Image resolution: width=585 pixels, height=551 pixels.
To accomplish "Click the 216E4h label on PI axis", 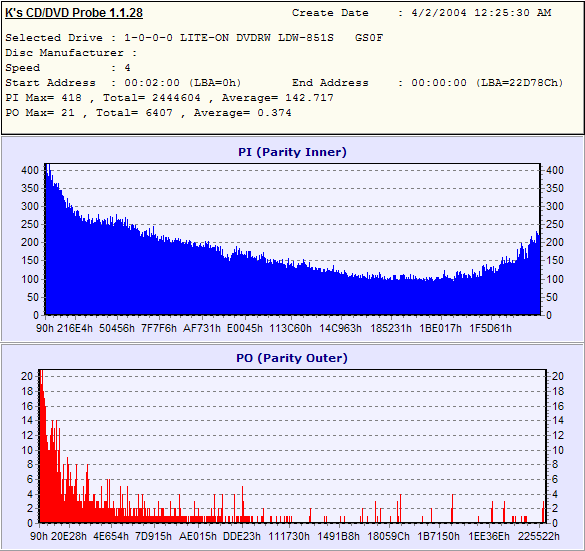I will tap(75, 328).
